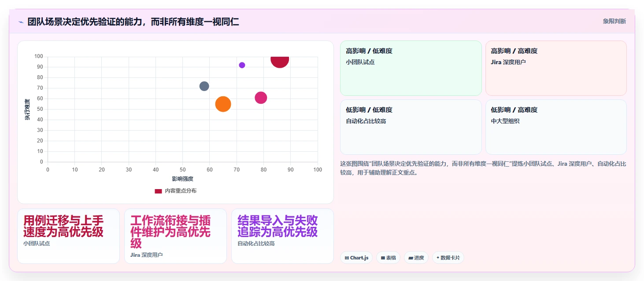The image size is (644, 281).
Task: Click the Jira 深度用户 caption under the pink headline
Action: coord(147,255)
